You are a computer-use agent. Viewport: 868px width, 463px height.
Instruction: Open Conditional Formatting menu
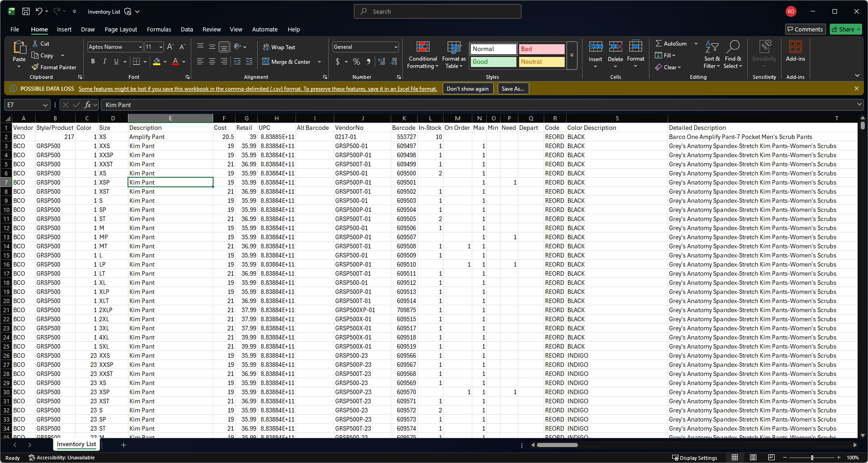click(x=423, y=55)
